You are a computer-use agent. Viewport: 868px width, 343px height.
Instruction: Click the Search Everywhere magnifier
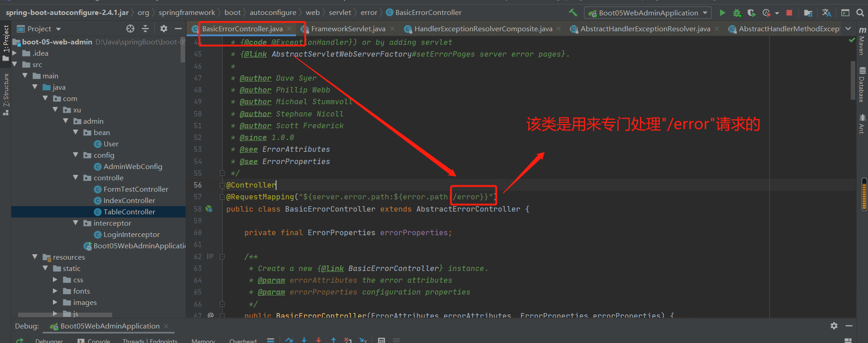coord(860,13)
